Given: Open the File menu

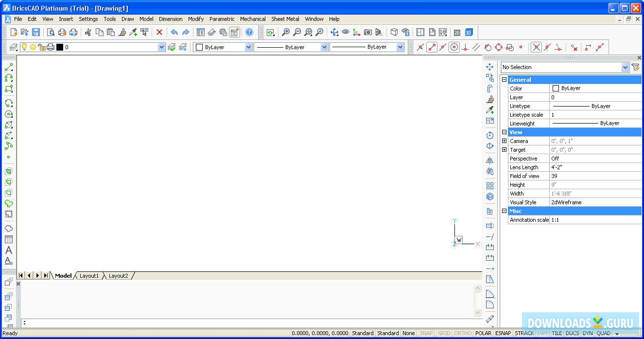Looking at the screenshot, I should [18, 19].
